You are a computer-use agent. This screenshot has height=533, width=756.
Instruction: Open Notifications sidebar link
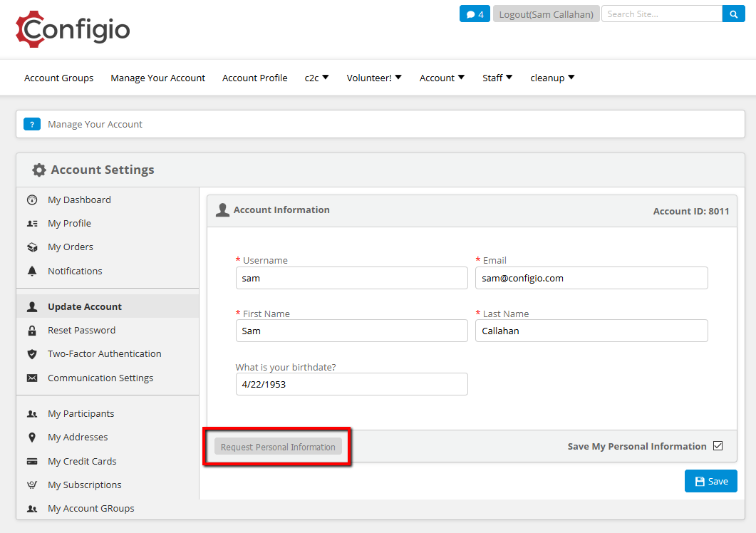point(75,271)
